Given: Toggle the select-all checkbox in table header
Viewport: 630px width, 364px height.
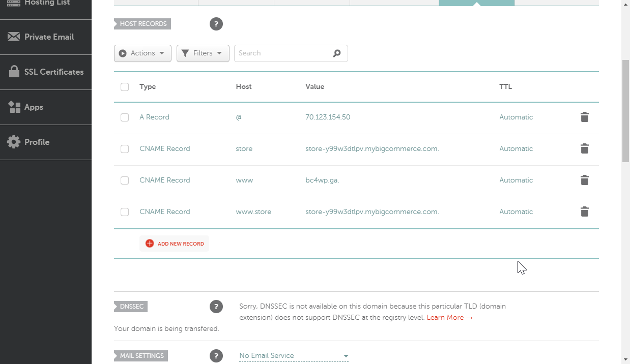Looking at the screenshot, I should tap(125, 87).
